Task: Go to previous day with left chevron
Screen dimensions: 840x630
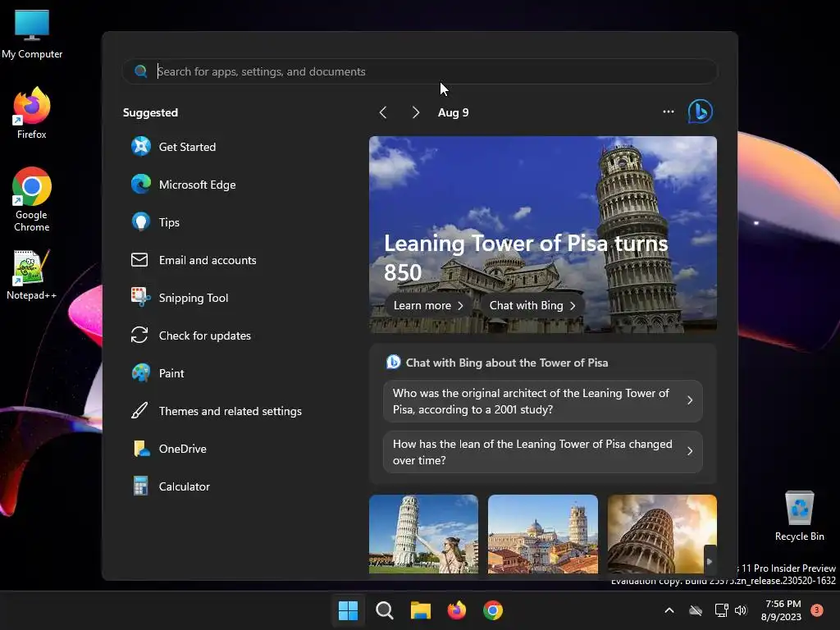Action: click(383, 112)
